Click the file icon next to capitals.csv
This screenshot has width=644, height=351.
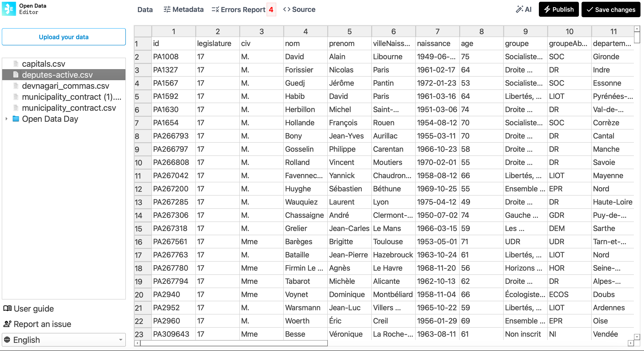point(16,64)
